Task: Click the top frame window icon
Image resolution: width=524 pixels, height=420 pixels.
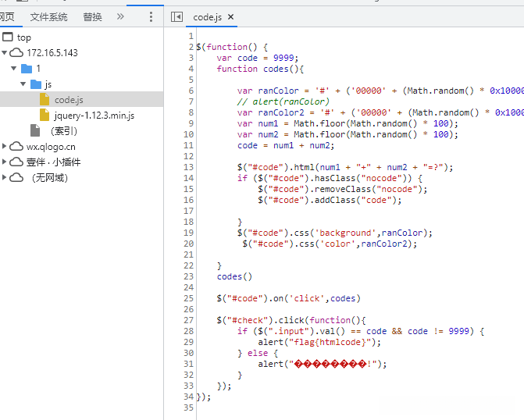Action: click(x=8, y=37)
